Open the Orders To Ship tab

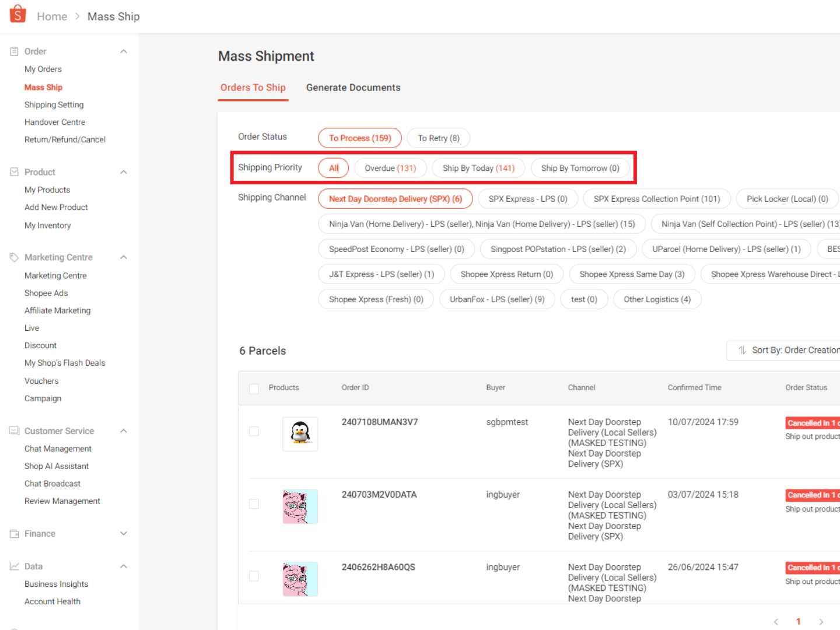click(x=253, y=87)
